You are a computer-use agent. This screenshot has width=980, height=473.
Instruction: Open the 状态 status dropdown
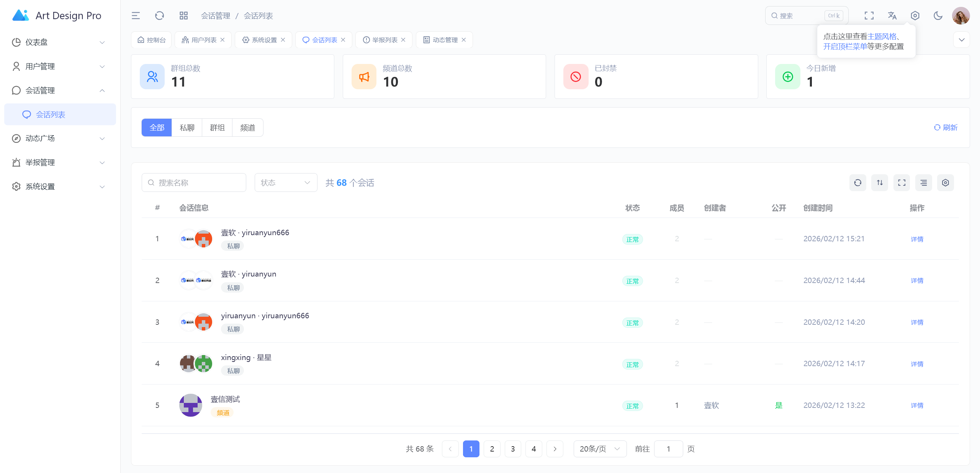pos(286,183)
